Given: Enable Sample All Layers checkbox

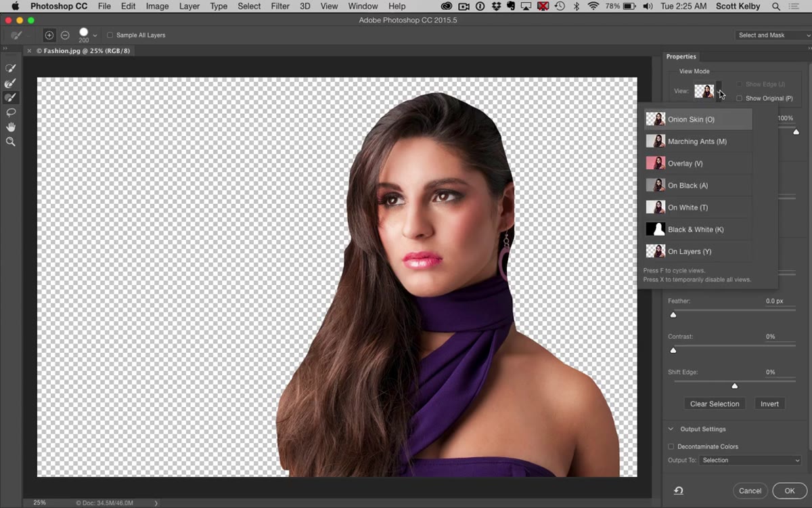Looking at the screenshot, I should (110, 35).
